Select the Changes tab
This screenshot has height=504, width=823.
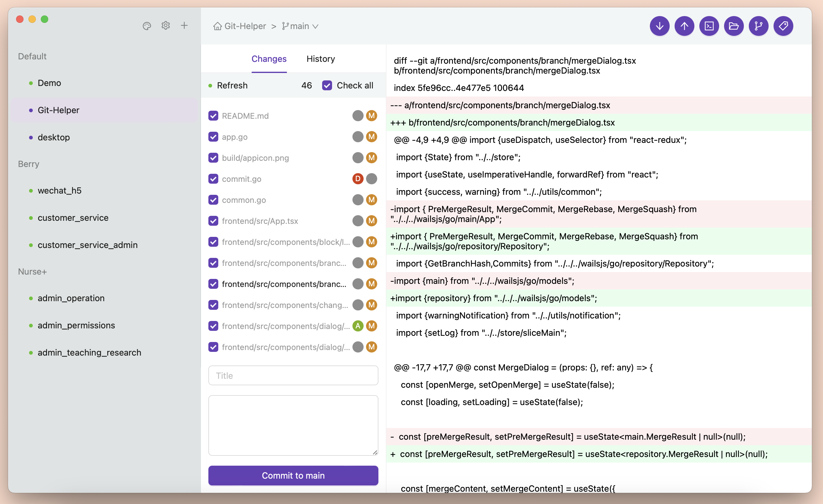tap(269, 59)
